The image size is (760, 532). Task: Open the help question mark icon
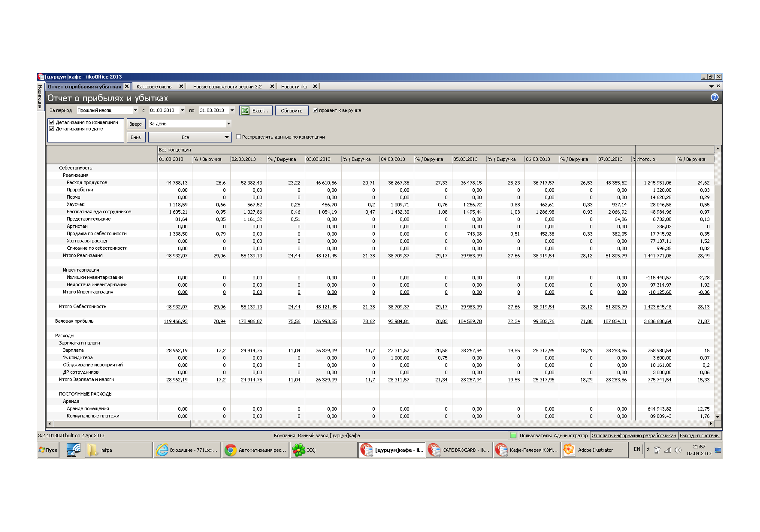tap(714, 97)
